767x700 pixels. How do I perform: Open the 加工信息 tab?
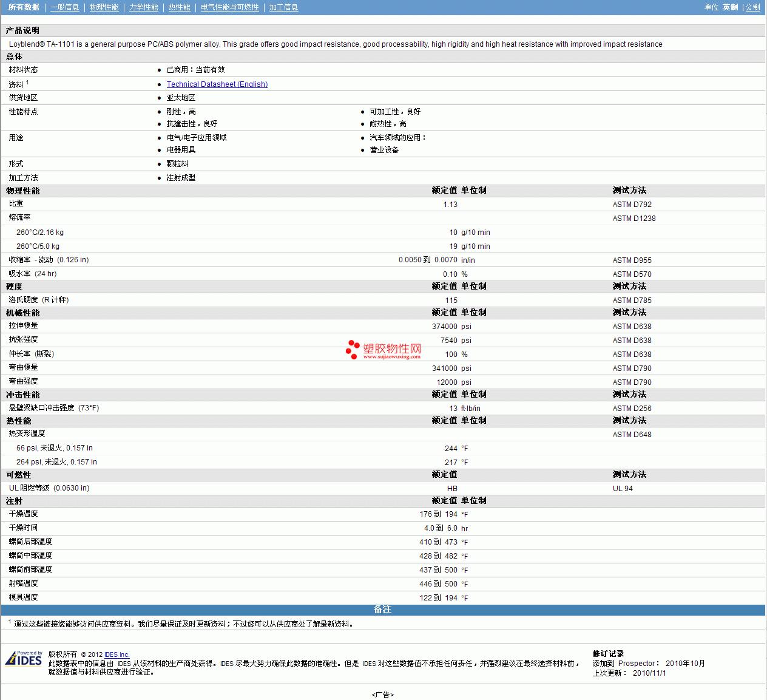pos(283,7)
